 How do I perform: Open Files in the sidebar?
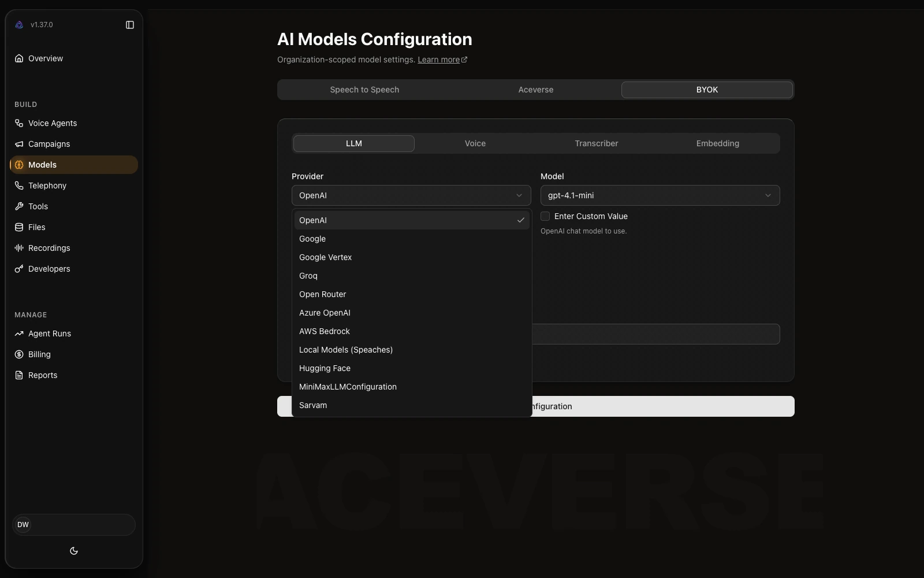tap(74, 227)
